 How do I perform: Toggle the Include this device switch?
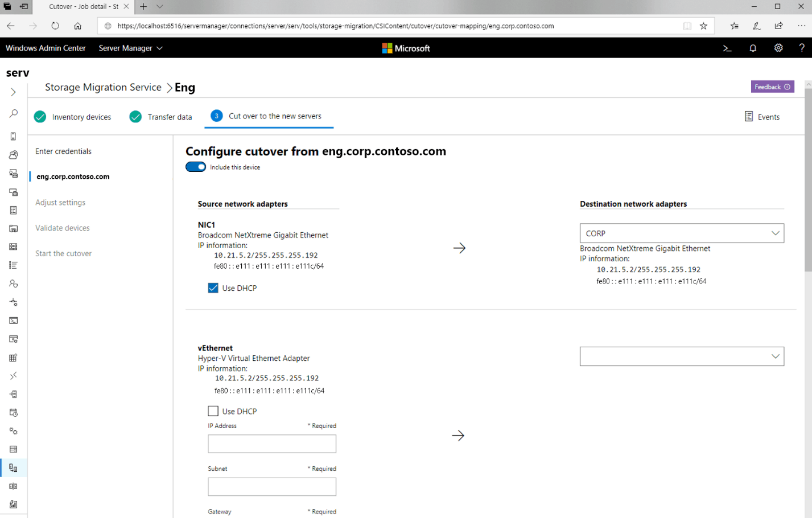(x=196, y=167)
